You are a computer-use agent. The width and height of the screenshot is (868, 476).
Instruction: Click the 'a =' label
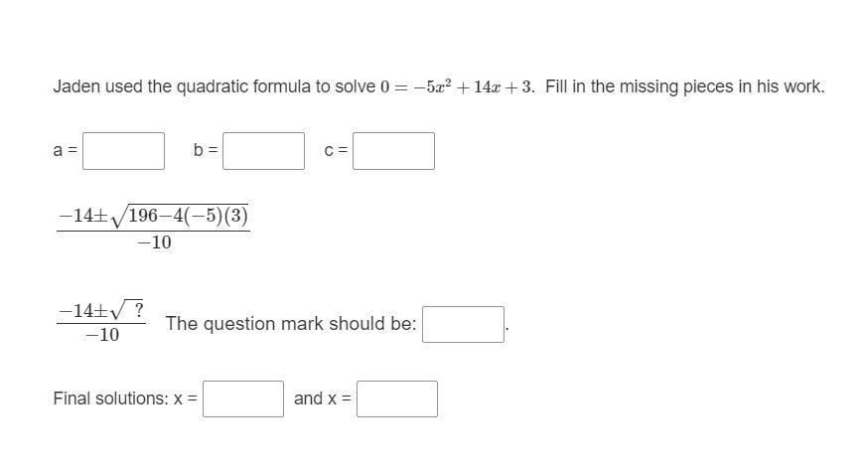(x=65, y=150)
